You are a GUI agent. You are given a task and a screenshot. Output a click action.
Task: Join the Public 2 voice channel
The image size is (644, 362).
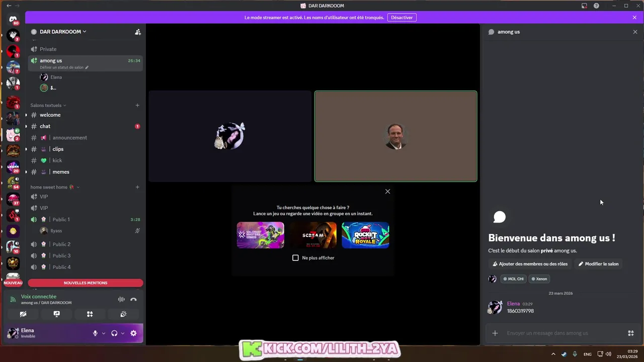[86, 244]
